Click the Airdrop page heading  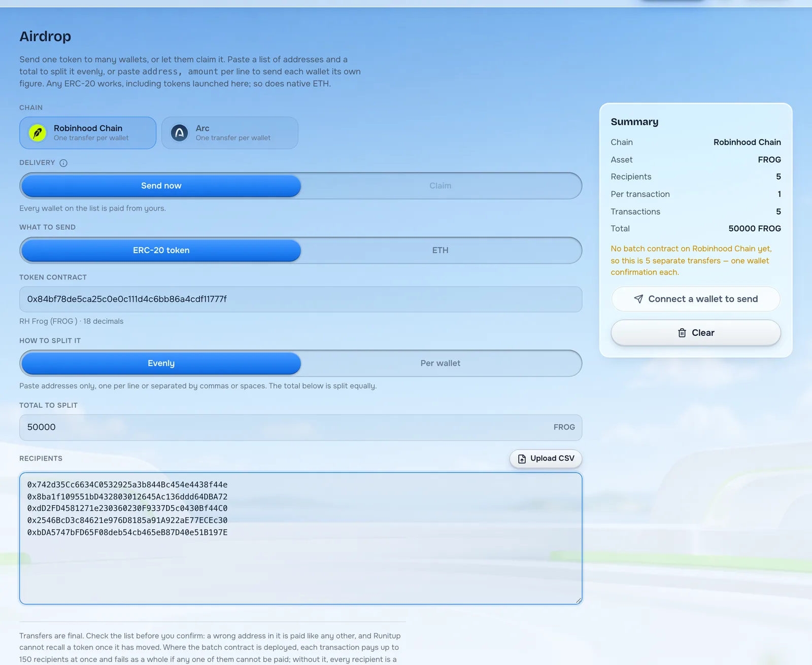(45, 37)
